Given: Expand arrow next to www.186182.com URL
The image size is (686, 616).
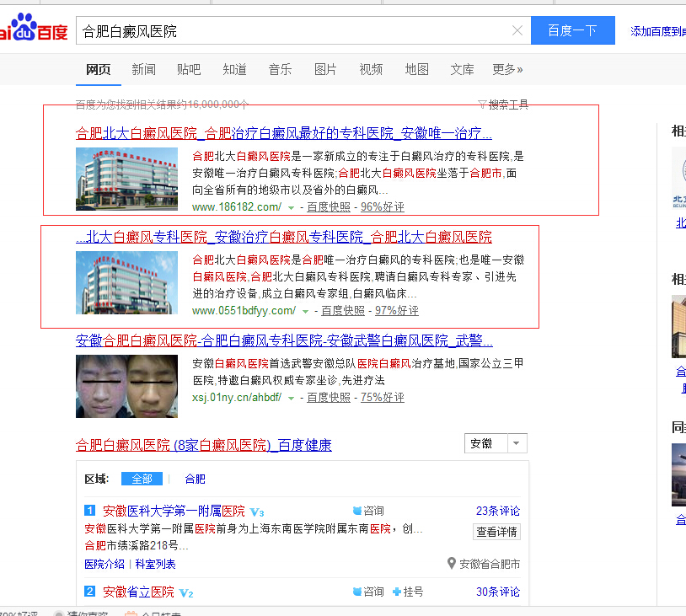Looking at the screenshot, I should tap(291, 207).
